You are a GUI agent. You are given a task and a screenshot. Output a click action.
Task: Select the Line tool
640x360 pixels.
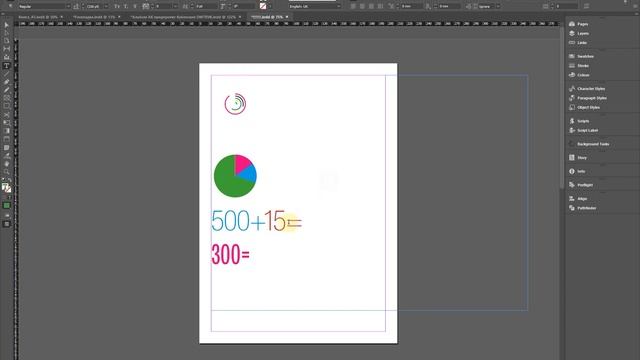[x=6, y=74]
